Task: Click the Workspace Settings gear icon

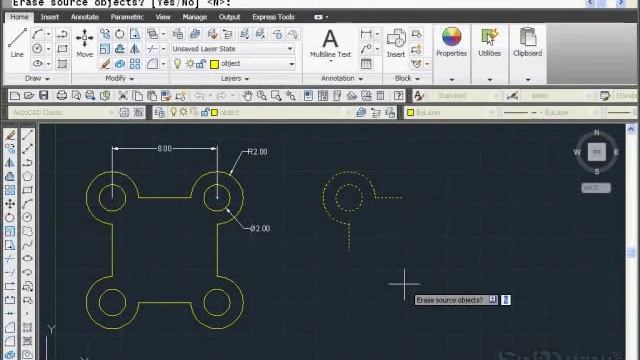Action: tap(124, 112)
